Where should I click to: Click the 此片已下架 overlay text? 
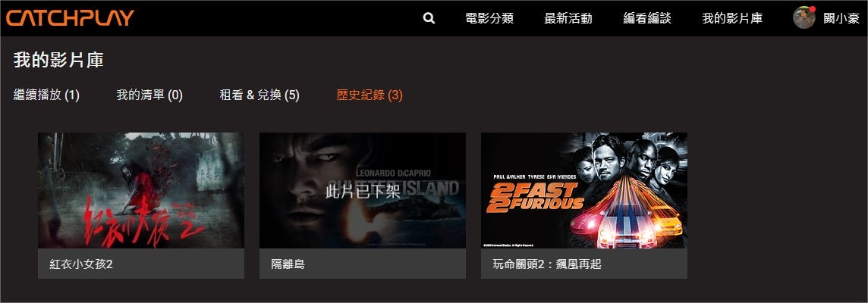363,192
